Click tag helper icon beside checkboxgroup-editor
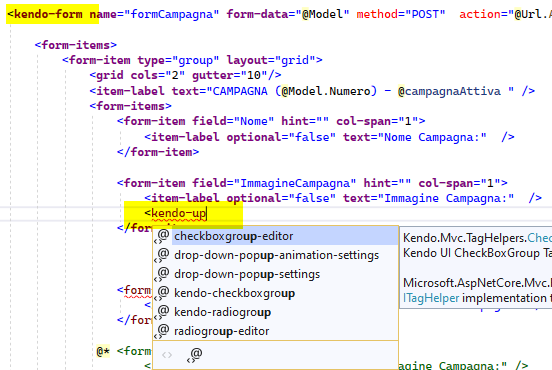 (162, 236)
